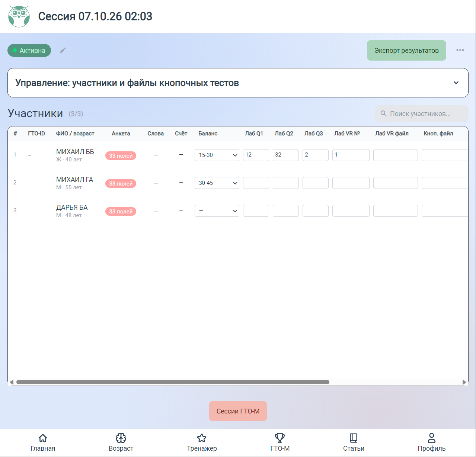The height and width of the screenshot is (457, 476).
Task: Click the Лаб VR № column header
Action: pyautogui.click(x=347, y=133)
